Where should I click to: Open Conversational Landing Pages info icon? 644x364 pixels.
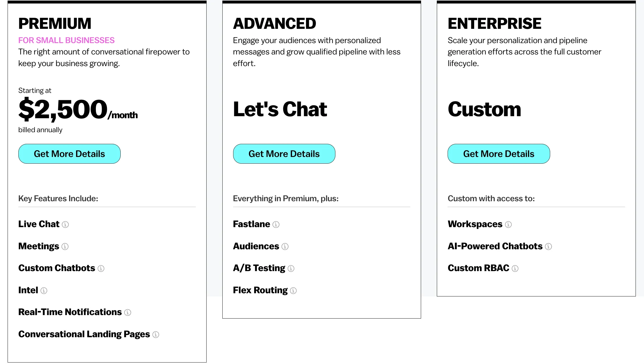pos(156,335)
